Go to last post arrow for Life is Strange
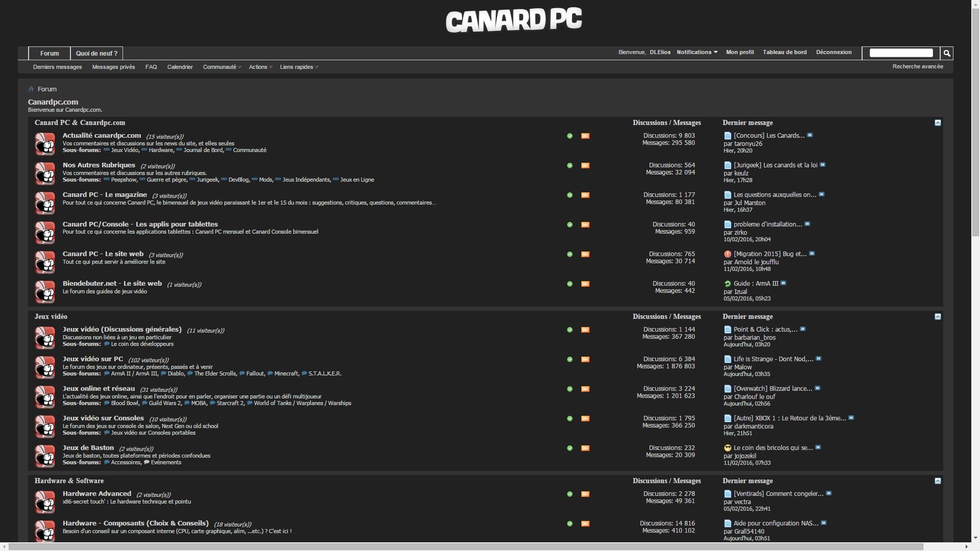This screenshot has width=980, height=551. (819, 359)
